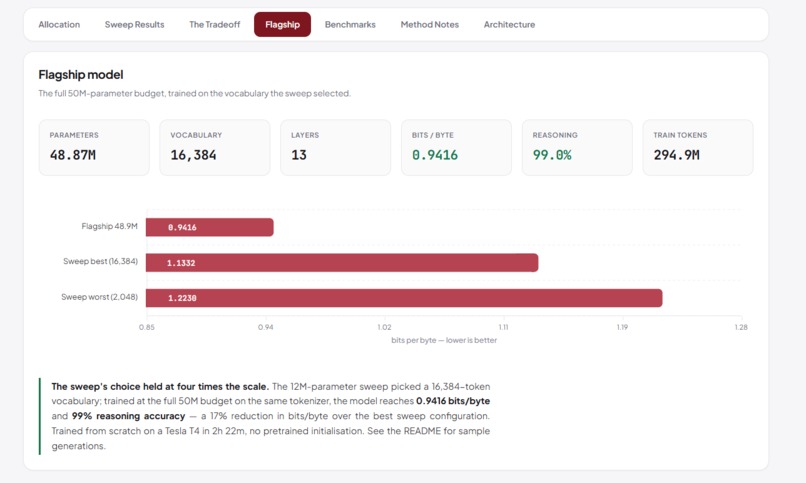Click 'bits per byte — lower is better' caption

pyautogui.click(x=444, y=340)
